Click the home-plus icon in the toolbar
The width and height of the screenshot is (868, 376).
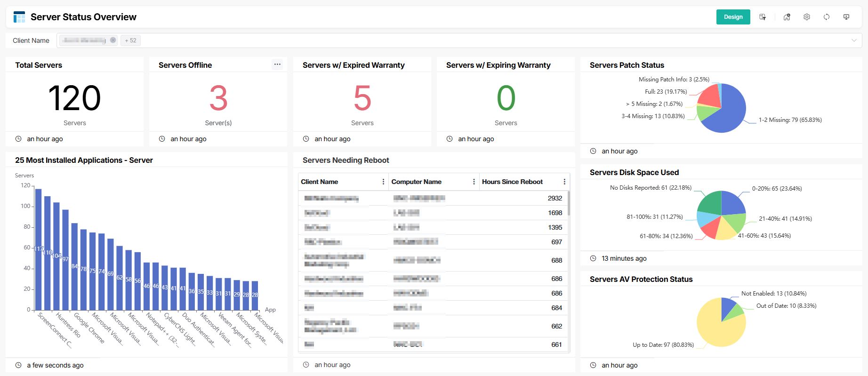point(787,17)
